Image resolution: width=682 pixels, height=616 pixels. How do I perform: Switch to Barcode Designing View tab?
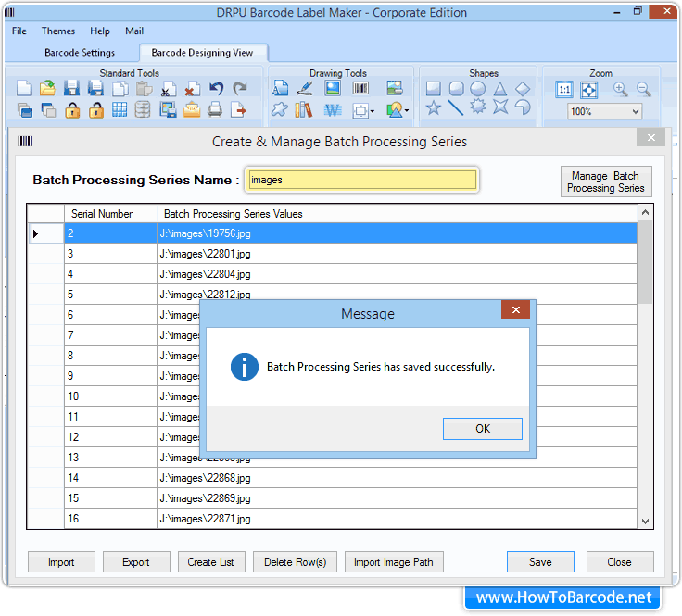[x=202, y=53]
